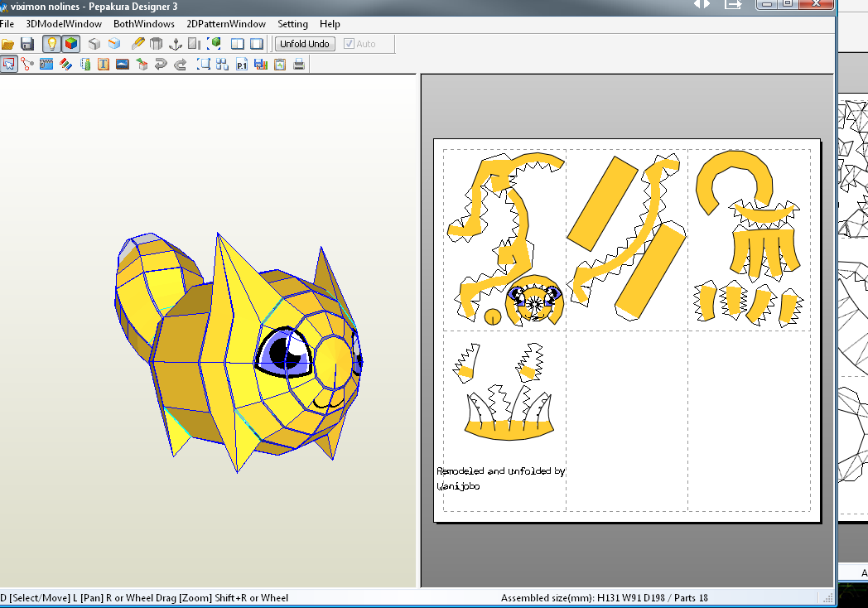Screen dimensions: 868x608
Task: Select the 3D model's purple eye
Action: click(x=285, y=352)
